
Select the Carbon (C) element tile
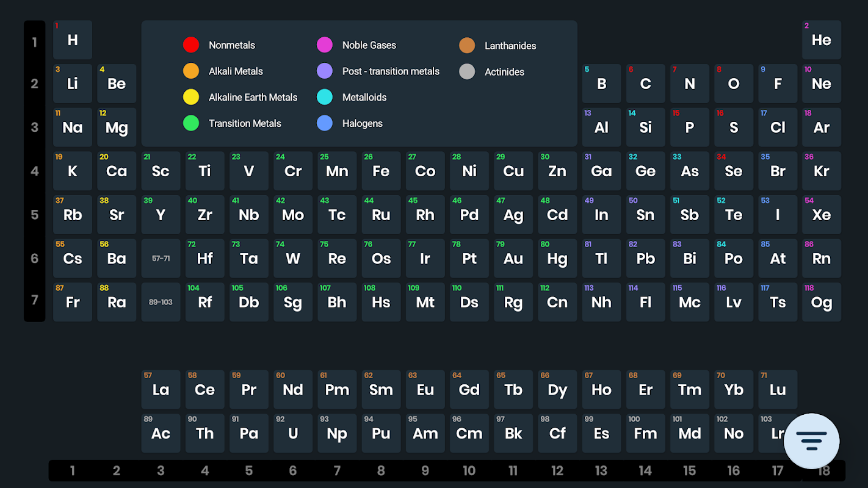(645, 84)
